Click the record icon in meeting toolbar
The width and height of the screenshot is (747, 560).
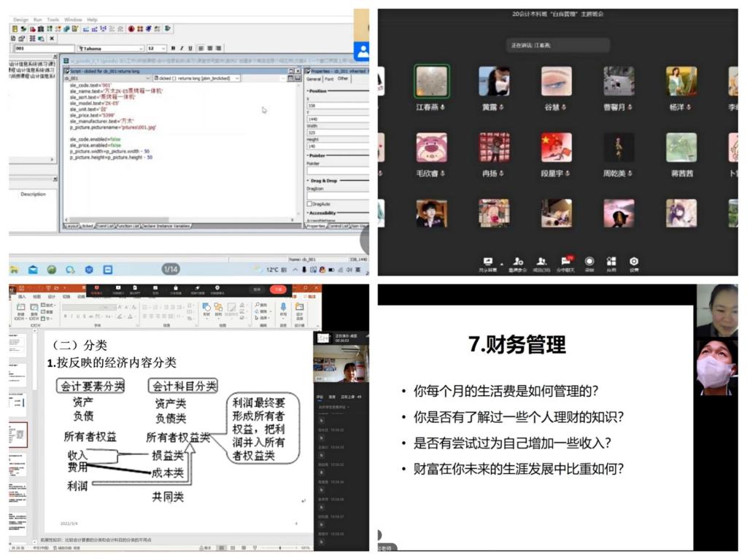[x=589, y=262]
